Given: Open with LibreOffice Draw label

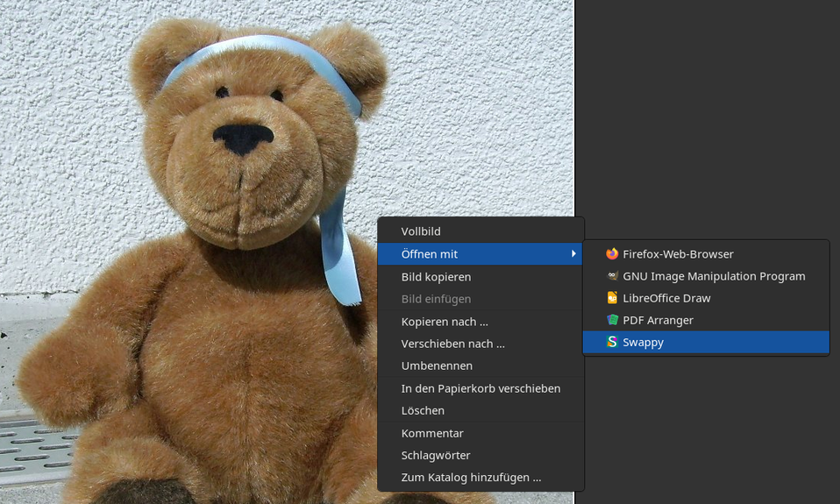Looking at the screenshot, I should (x=666, y=298).
